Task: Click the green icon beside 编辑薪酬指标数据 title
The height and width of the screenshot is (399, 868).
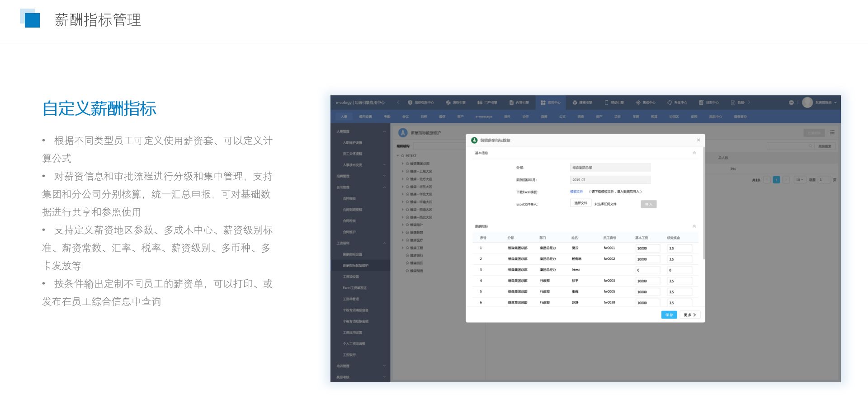Action: point(474,140)
